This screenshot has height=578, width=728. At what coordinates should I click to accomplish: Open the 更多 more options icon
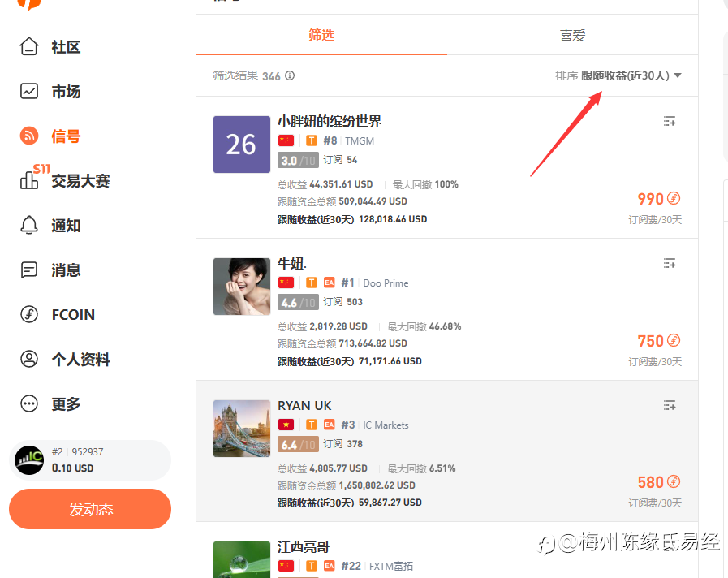(x=28, y=403)
